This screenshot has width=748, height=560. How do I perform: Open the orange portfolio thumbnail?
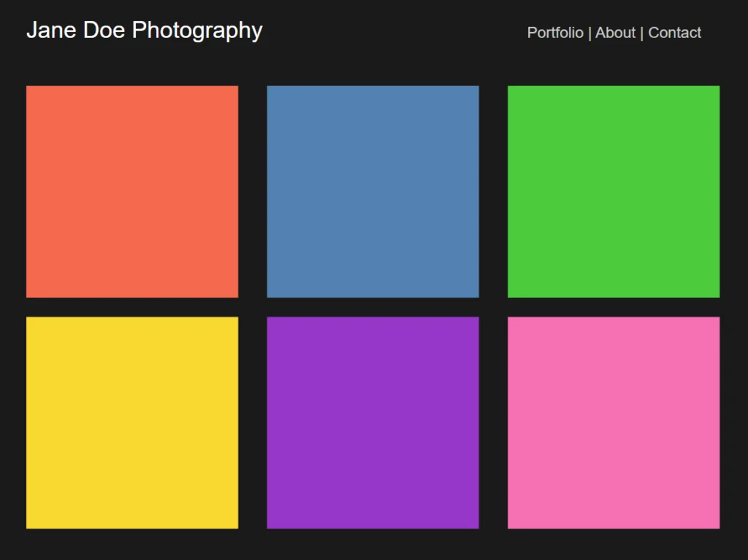pyautogui.click(x=131, y=191)
